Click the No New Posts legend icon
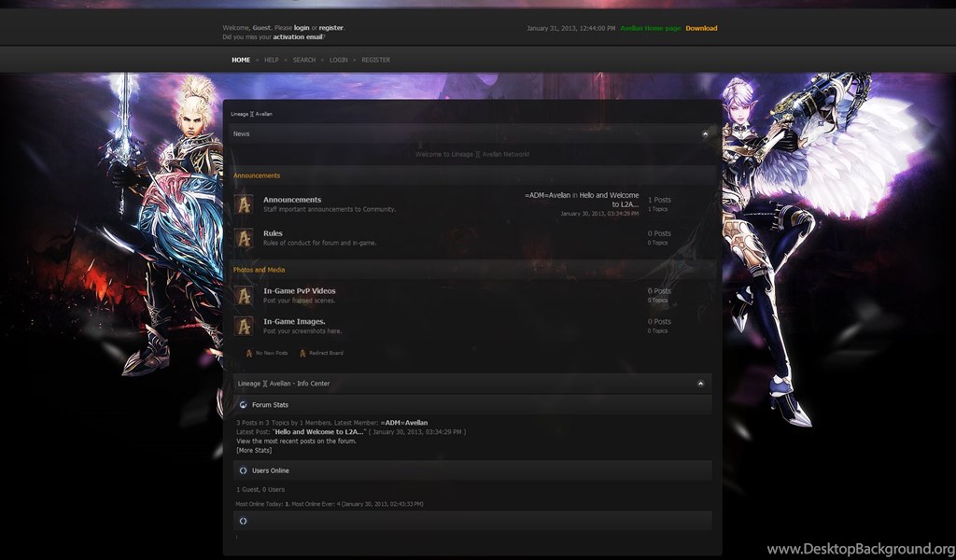The image size is (956, 560). tap(248, 353)
